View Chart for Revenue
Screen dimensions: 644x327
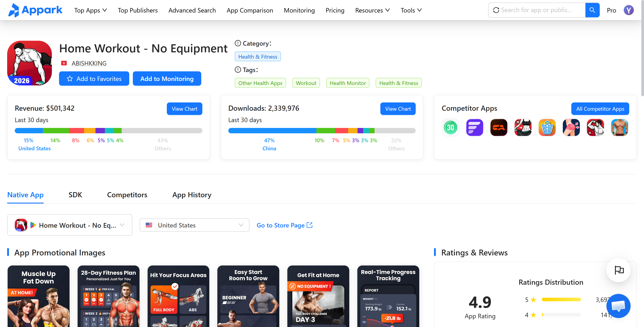point(184,109)
